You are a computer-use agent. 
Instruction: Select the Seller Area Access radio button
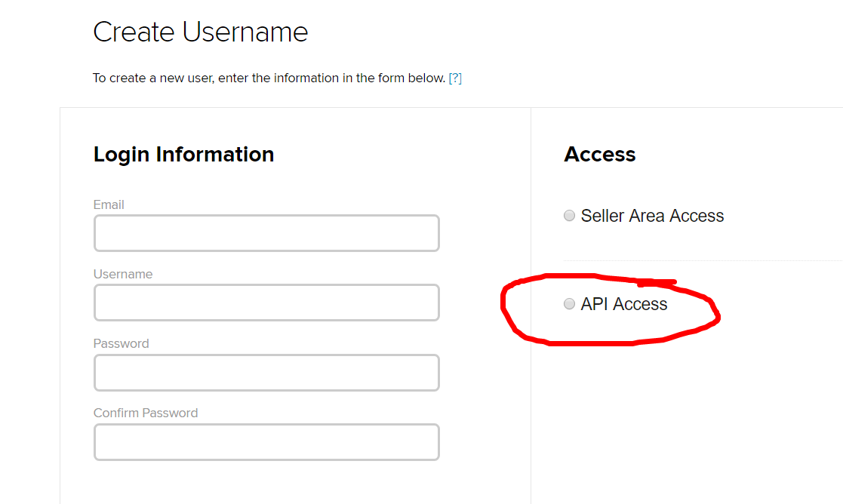[x=569, y=216]
